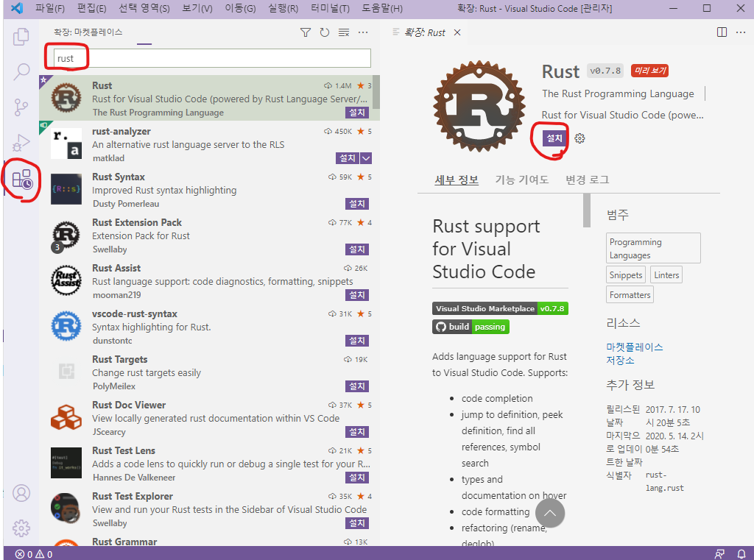The width and height of the screenshot is (754, 560).
Task: Open the Accounts icon in activity bar
Action: [21, 493]
